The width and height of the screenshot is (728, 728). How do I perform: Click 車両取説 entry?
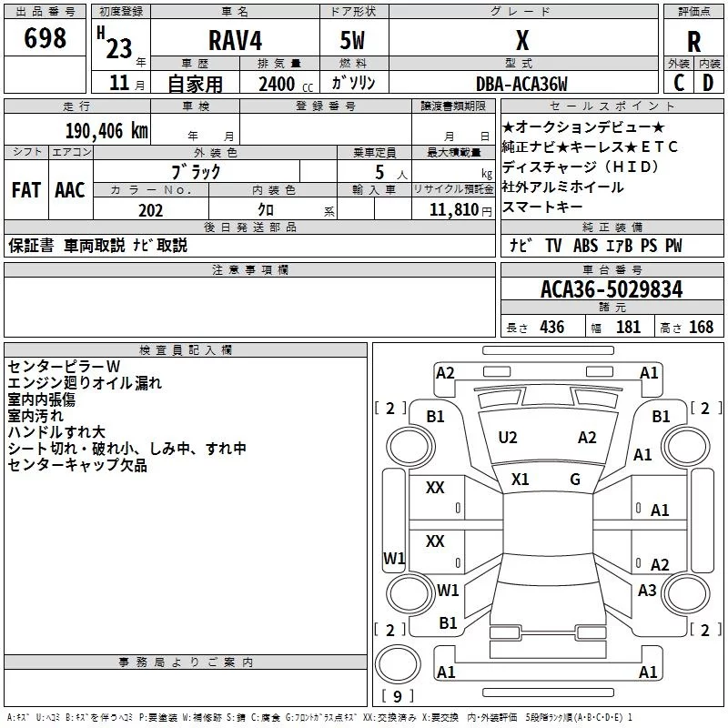click(95, 245)
